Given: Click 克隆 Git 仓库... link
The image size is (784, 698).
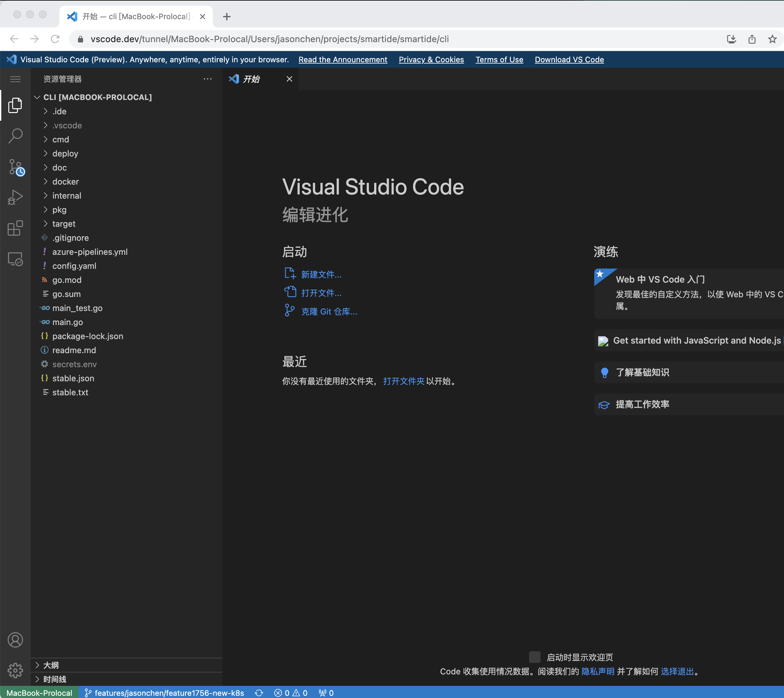Looking at the screenshot, I should (x=321, y=311).
